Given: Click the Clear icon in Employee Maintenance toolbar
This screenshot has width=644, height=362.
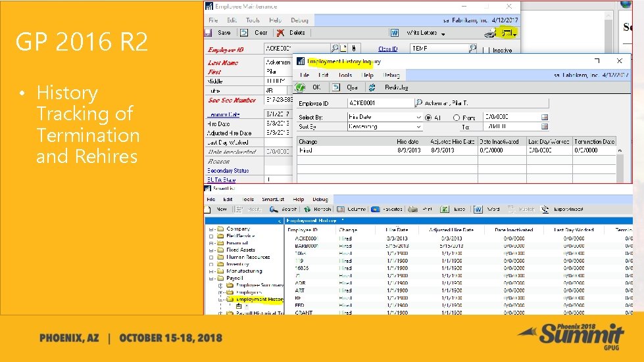Looking at the screenshot, I should [x=244, y=33].
